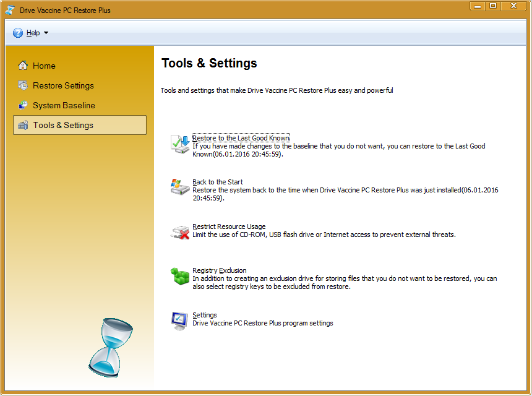The height and width of the screenshot is (396, 532).
Task: Click the Home house icon in sidebar
Action: pyautogui.click(x=23, y=65)
